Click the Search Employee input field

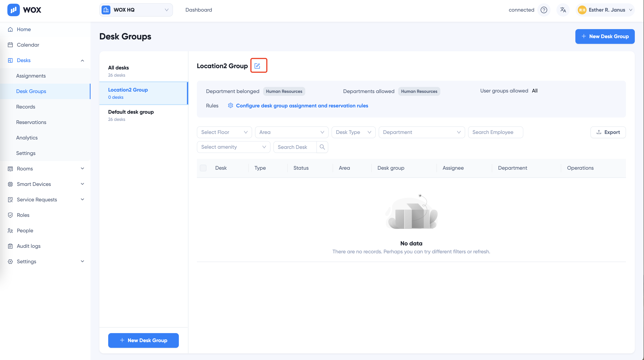[x=496, y=132]
